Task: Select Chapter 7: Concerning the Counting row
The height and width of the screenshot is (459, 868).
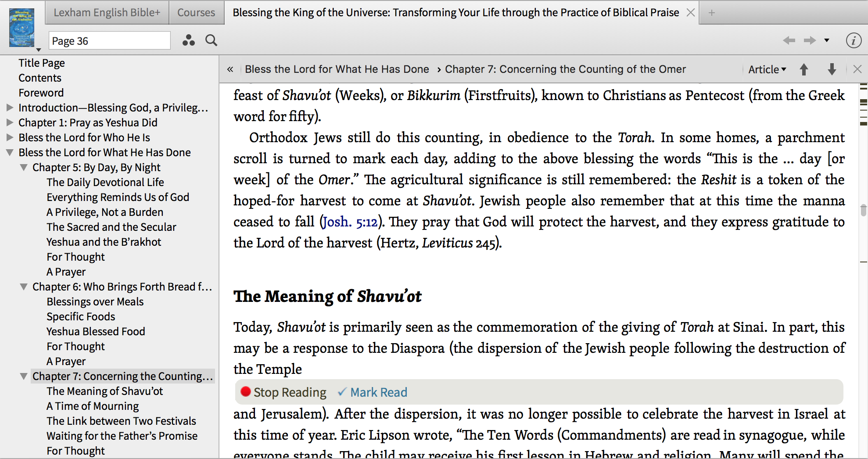Action: coord(123,376)
